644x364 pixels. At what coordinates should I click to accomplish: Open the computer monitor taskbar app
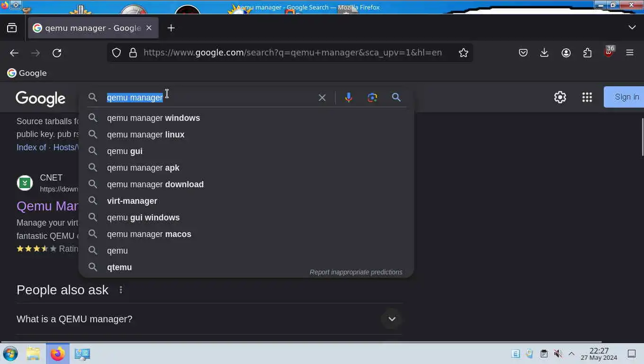tap(82, 354)
